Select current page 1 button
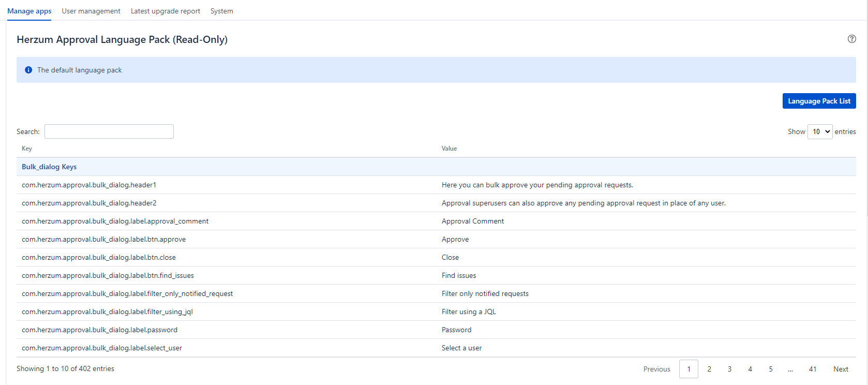868x385 pixels. point(689,369)
